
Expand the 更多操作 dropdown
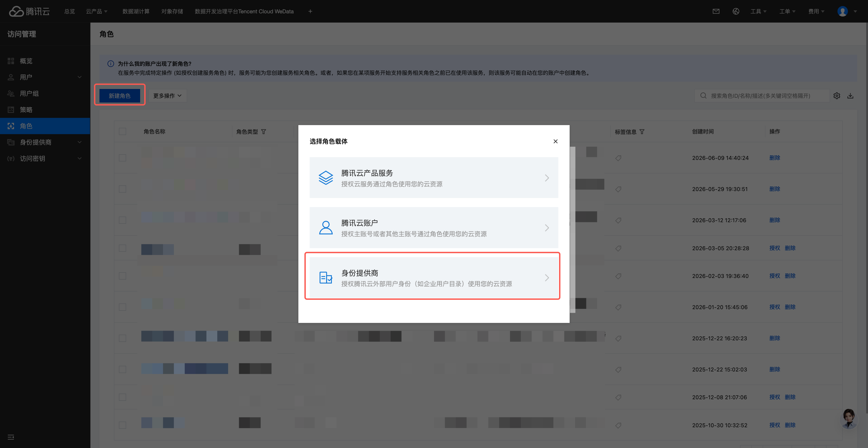pos(167,96)
